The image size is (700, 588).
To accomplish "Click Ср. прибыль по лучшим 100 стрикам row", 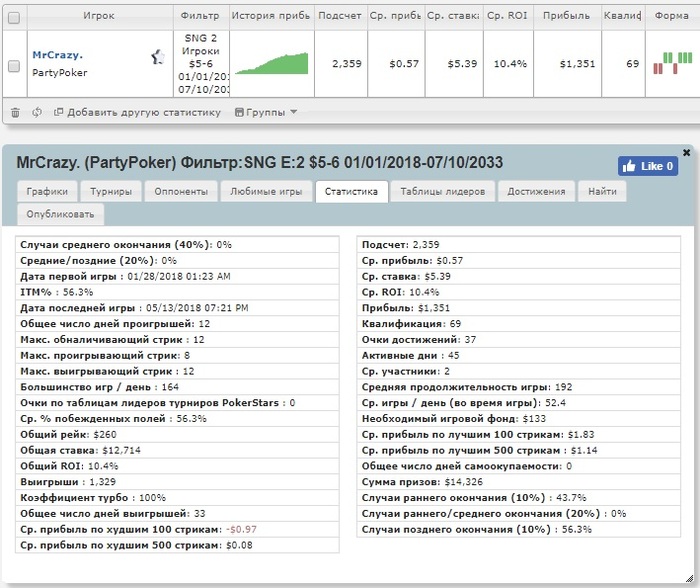I will [519, 434].
